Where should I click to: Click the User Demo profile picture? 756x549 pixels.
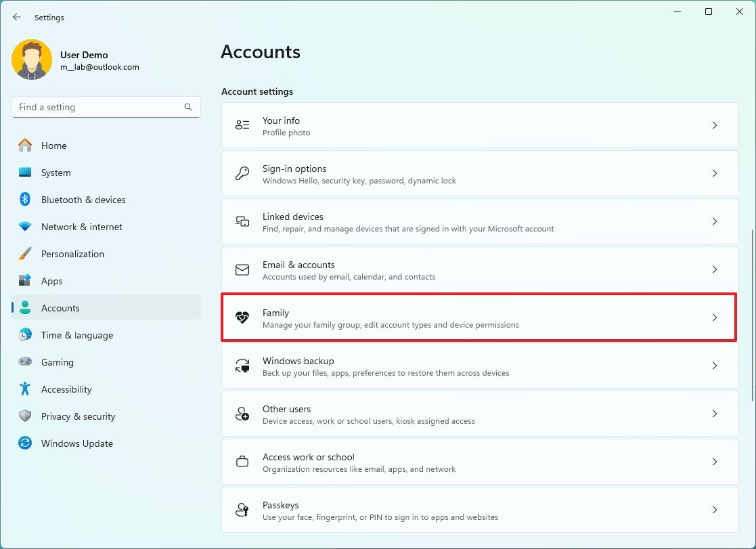tap(32, 60)
